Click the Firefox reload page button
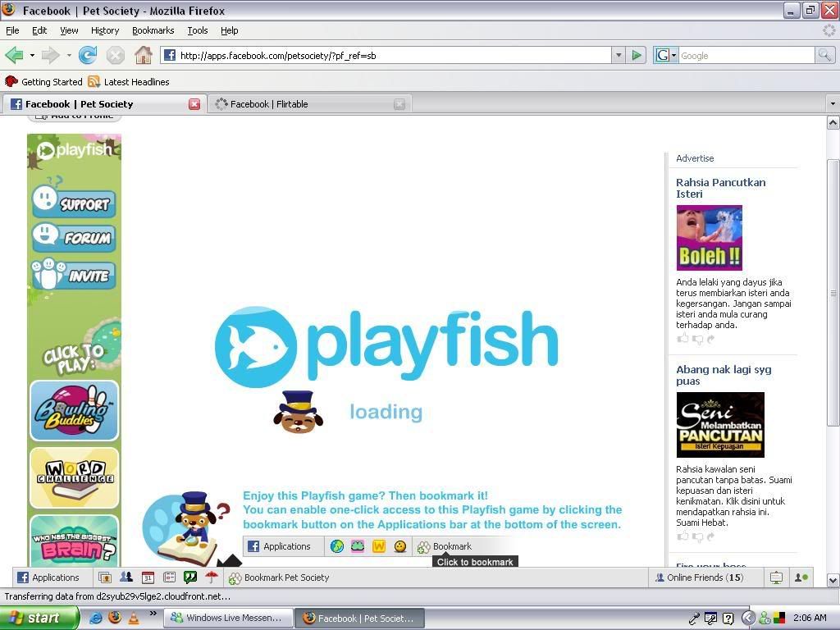840x630 pixels. 88,55
